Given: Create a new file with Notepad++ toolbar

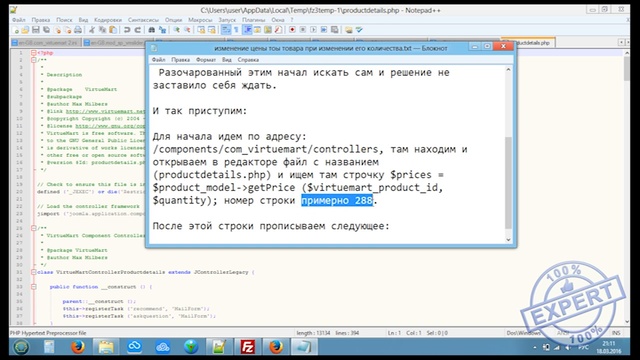Looking at the screenshot, I should pos(16,30).
